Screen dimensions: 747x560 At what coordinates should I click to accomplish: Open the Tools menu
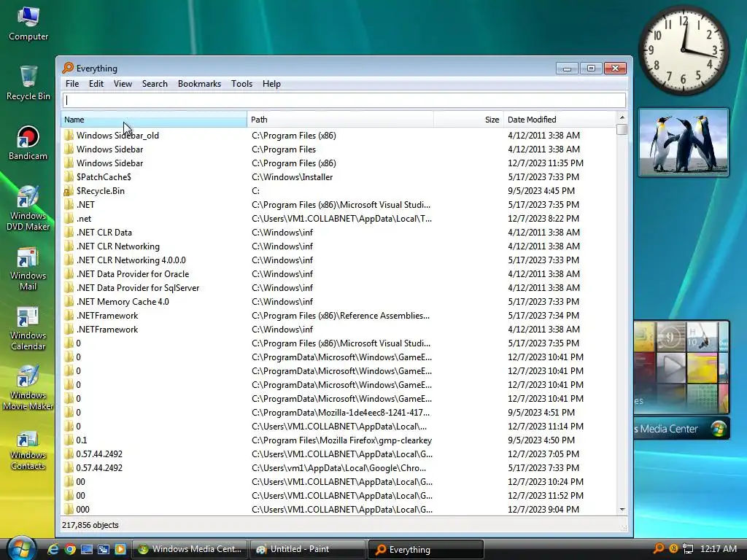pos(242,84)
